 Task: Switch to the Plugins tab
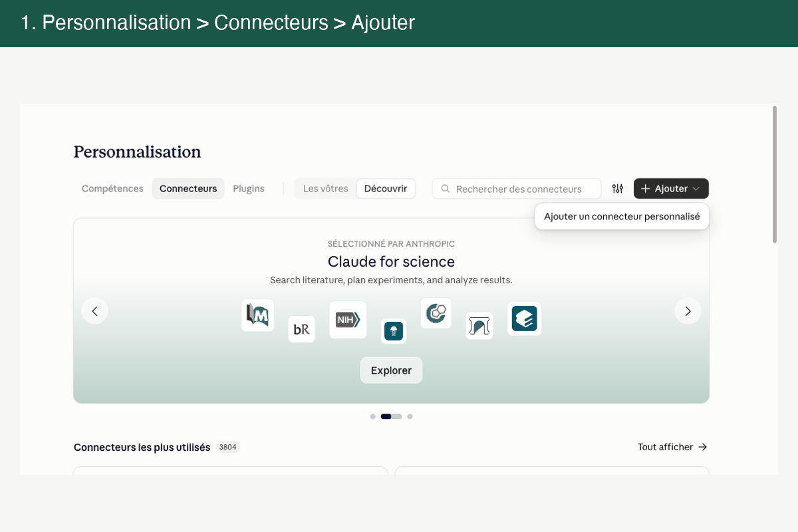(249, 189)
